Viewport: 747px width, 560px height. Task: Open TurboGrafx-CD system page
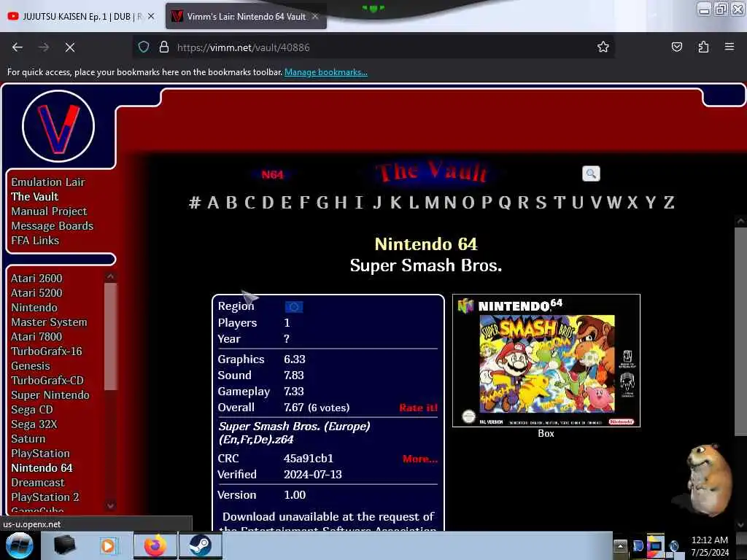[47, 381]
